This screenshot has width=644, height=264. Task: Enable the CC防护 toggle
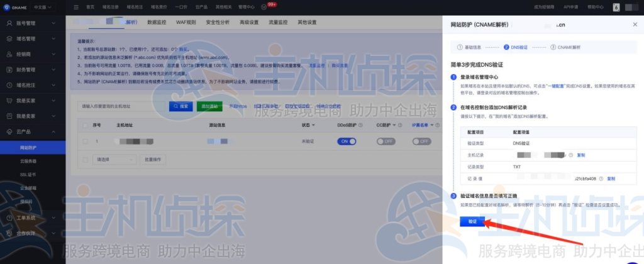coord(385,141)
